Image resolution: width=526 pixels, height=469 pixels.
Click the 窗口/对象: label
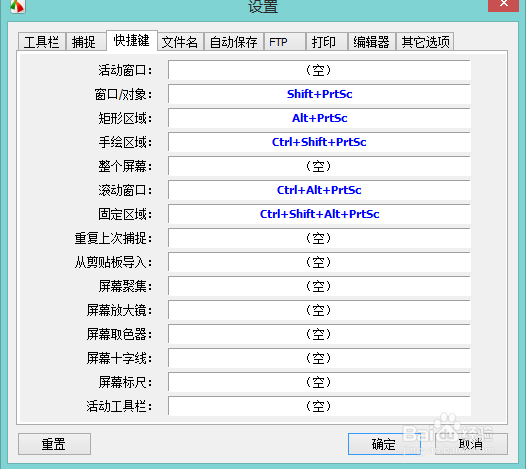click(x=123, y=94)
